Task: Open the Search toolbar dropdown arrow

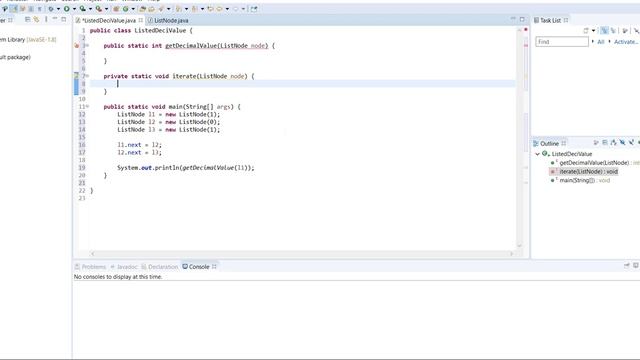Action: (x=169, y=9)
